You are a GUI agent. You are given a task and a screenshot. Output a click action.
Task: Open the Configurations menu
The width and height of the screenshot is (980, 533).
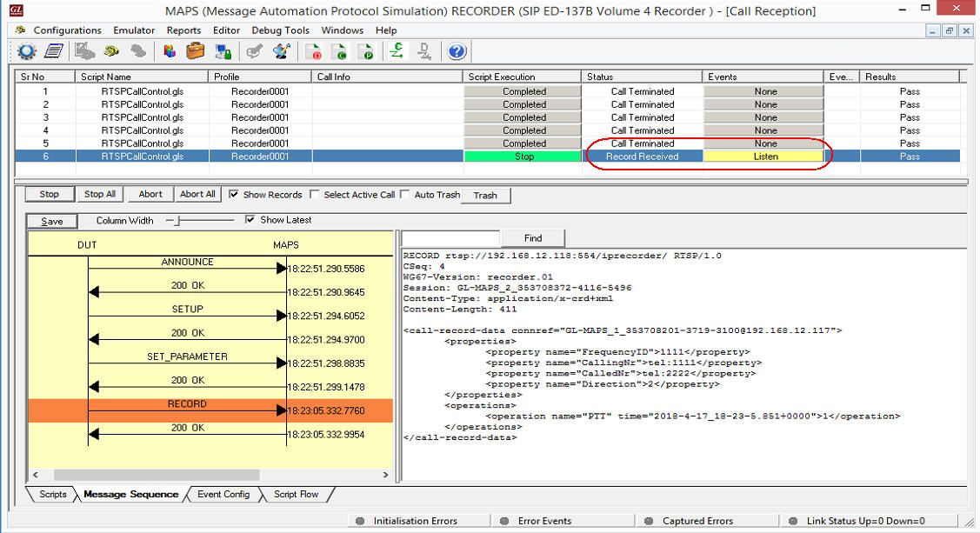point(68,30)
